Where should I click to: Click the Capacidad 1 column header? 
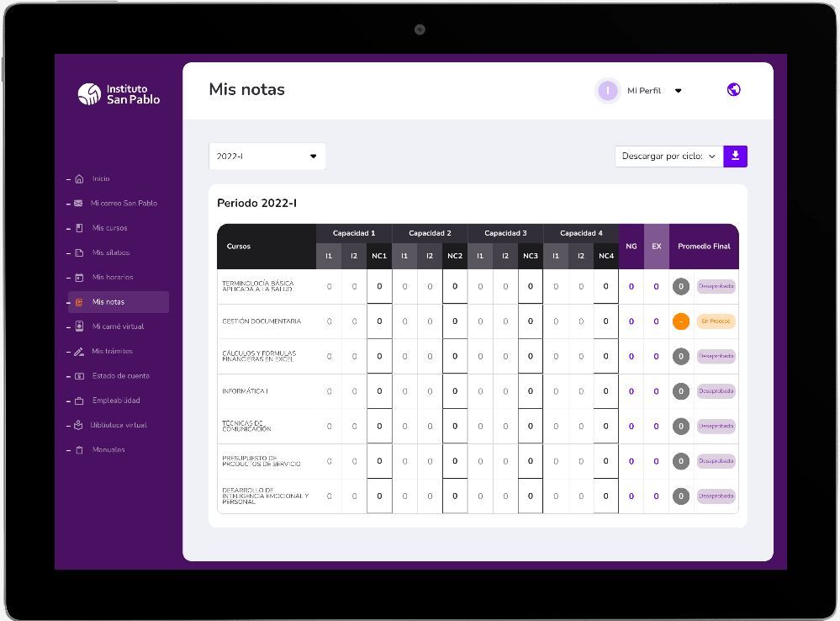354,233
